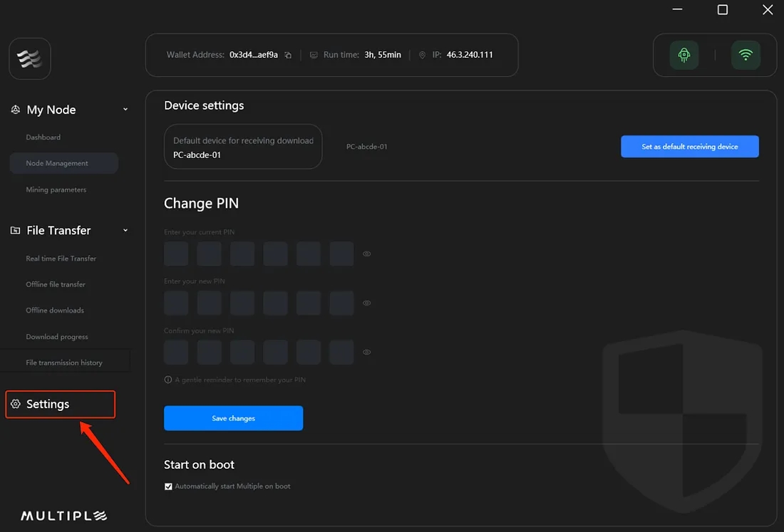This screenshot has height=532, width=784.
Task: Click the green node robot status icon
Action: 684,55
